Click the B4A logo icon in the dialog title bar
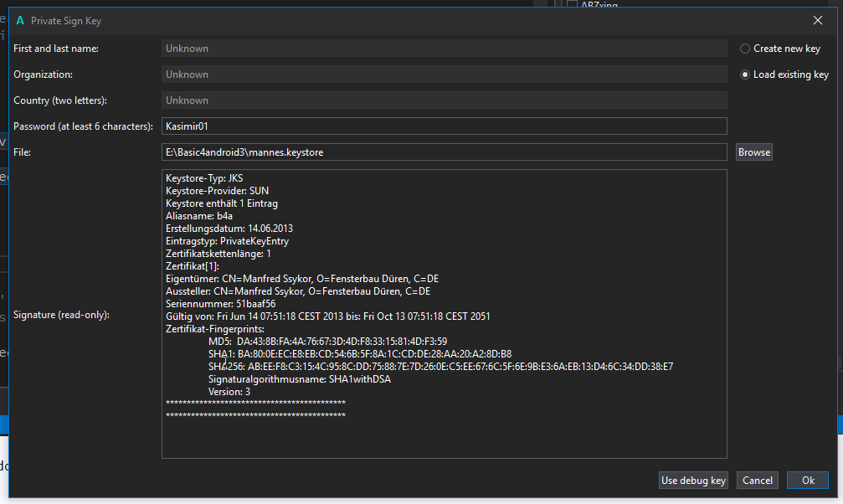 click(x=19, y=20)
